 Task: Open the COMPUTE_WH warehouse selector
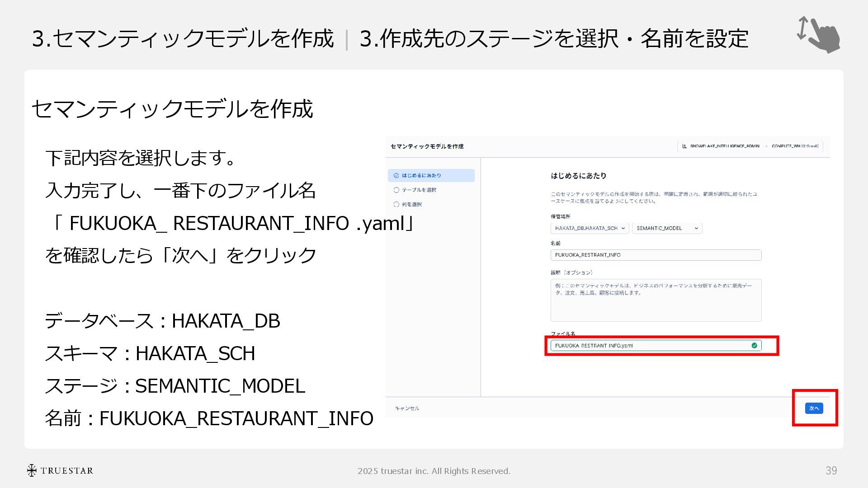(x=795, y=146)
